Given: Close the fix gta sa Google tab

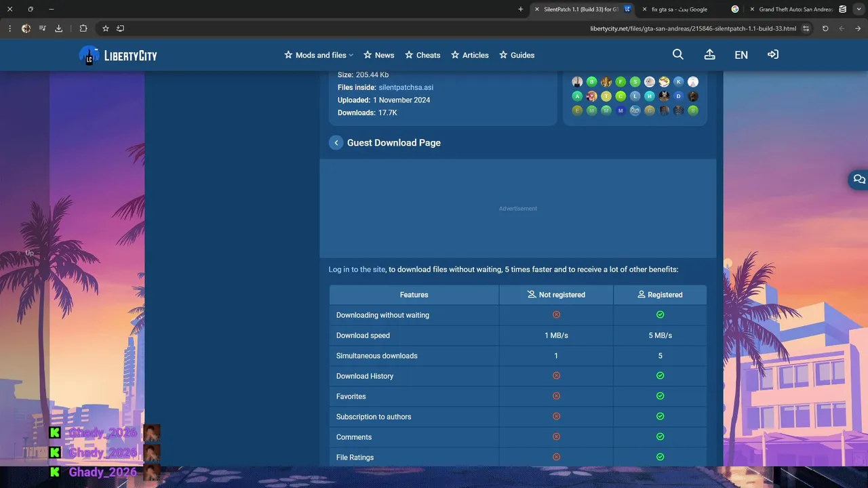Looking at the screenshot, I should tap(644, 9).
